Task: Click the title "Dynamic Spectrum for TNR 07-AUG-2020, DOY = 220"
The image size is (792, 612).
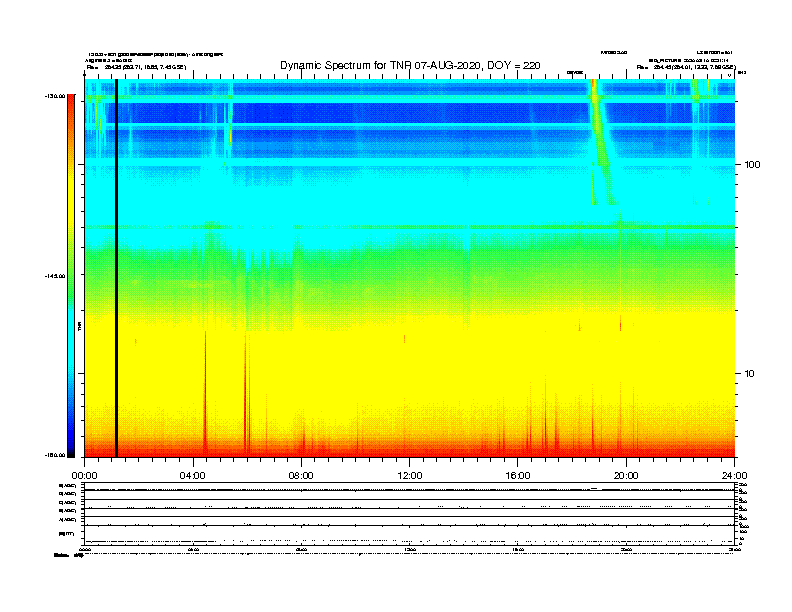Action: coord(410,65)
